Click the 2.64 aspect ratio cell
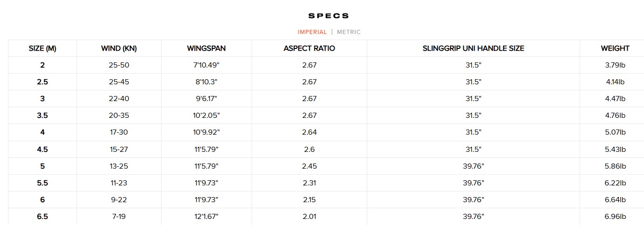644x225 pixels. coord(309,132)
